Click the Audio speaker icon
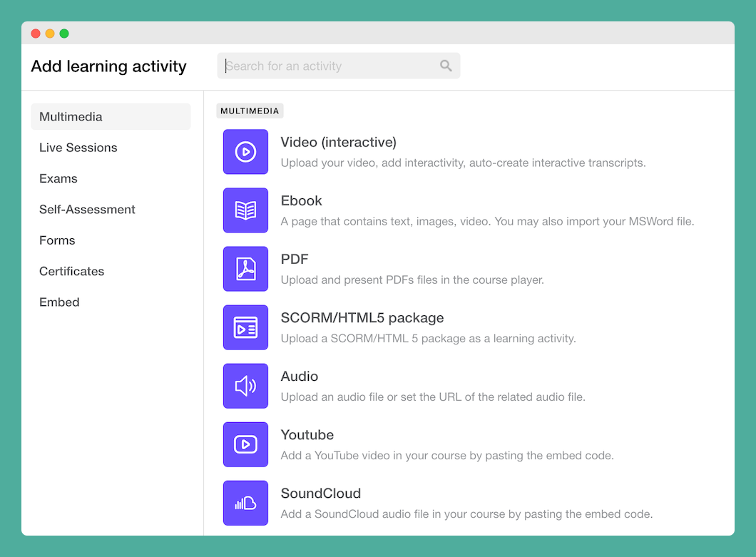 point(245,386)
